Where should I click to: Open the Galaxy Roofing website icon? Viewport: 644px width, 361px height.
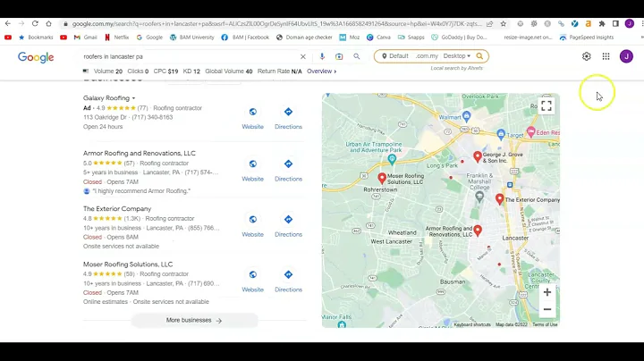coord(252,112)
